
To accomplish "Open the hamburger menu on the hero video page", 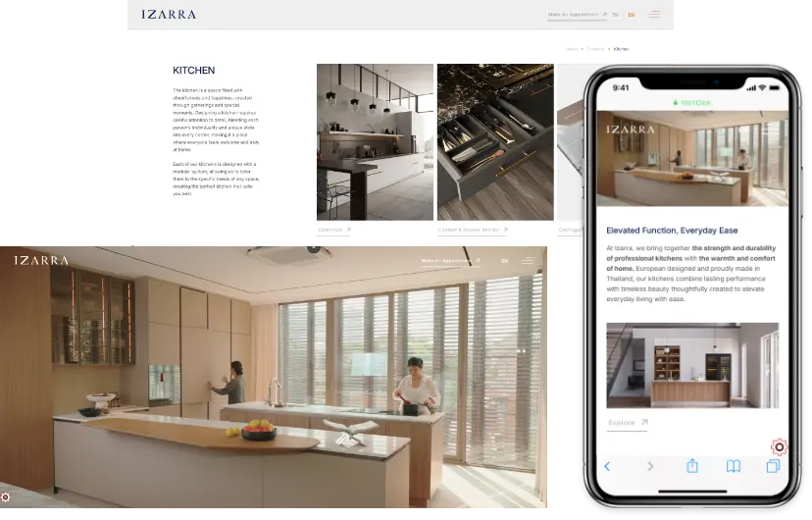I will (528, 261).
